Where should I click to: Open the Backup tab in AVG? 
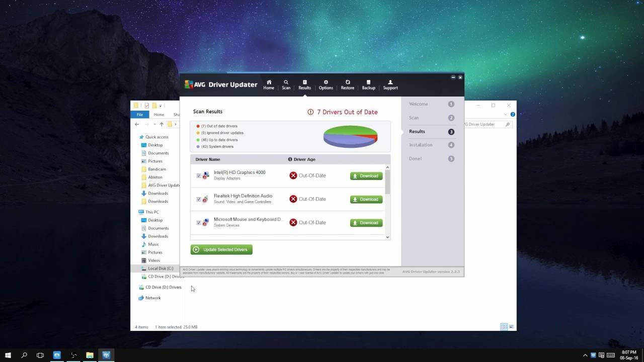(369, 84)
